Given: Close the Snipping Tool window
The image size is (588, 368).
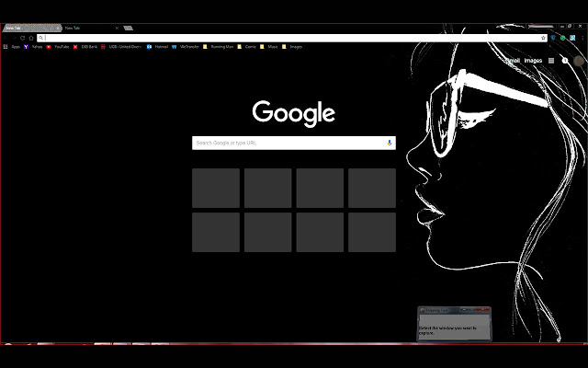Looking at the screenshot, I should click(484, 309).
